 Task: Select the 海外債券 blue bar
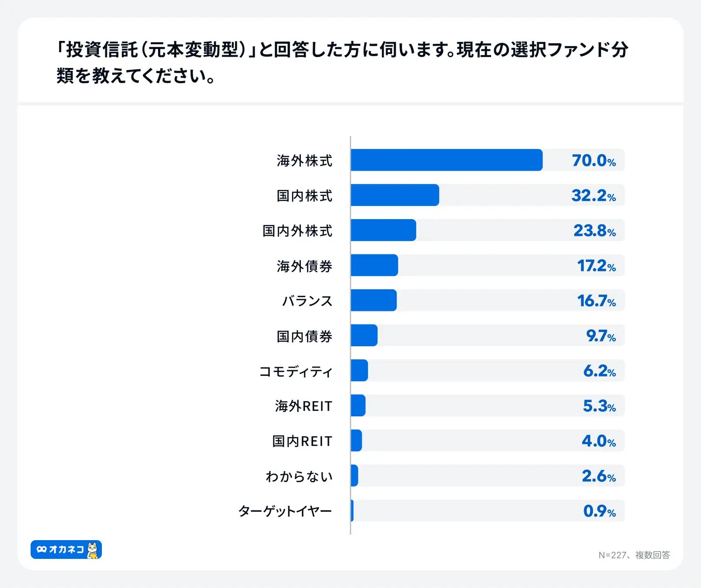click(374, 265)
